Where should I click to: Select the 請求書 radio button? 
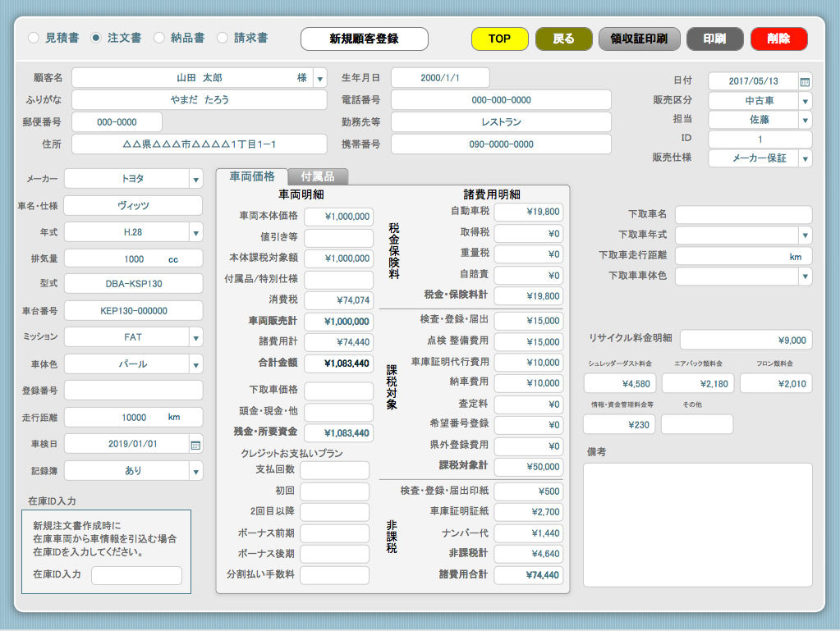(x=223, y=38)
